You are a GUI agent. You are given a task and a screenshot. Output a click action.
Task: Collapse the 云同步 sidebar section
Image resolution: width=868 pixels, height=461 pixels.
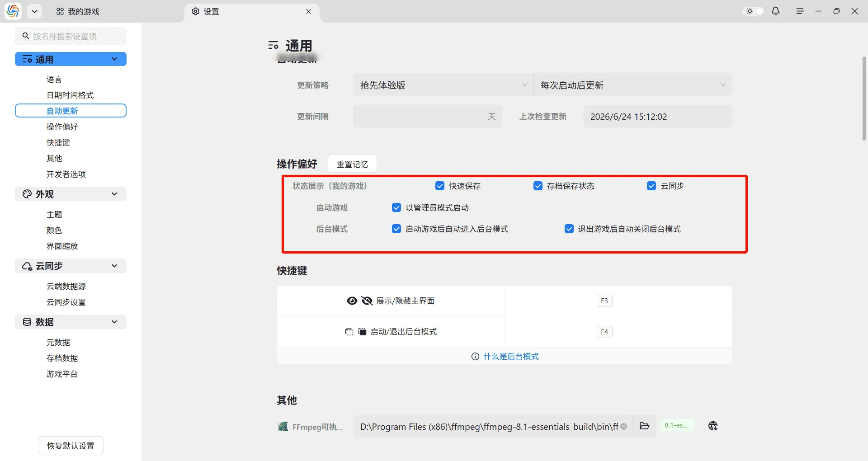click(x=71, y=266)
